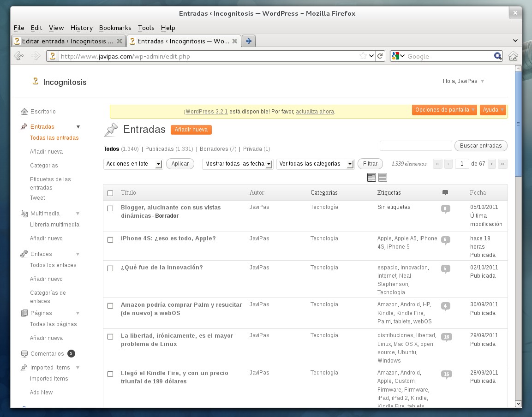Click the Imported Items pushpin icon

(x=24, y=368)
